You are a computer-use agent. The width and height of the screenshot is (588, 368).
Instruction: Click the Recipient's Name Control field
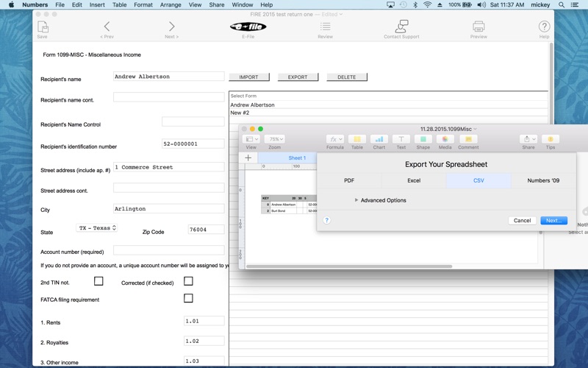coord(193,121)
